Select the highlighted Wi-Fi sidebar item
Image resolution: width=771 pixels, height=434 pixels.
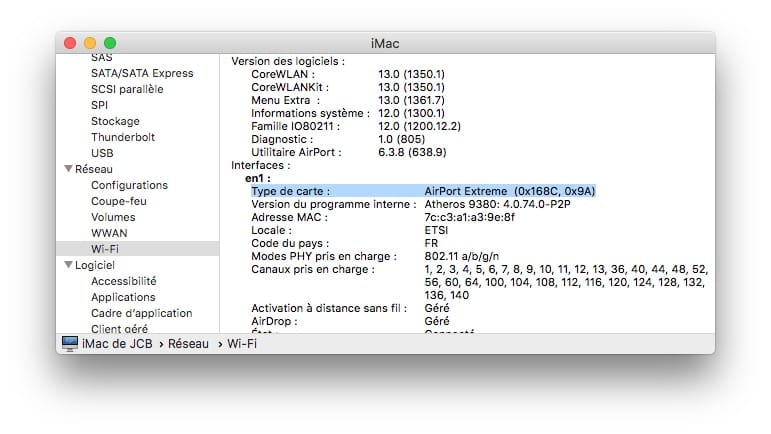[x=138, y=249]
